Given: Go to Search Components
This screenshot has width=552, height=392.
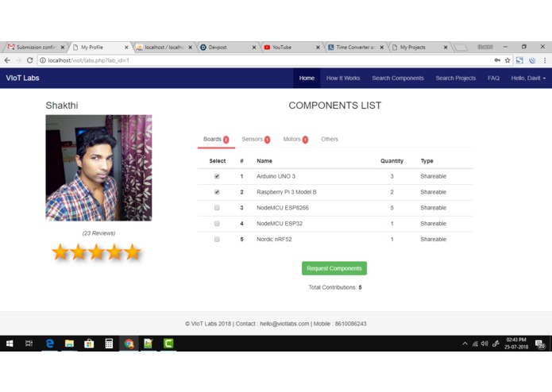Looking at the screenshot, I should (398, 78).
